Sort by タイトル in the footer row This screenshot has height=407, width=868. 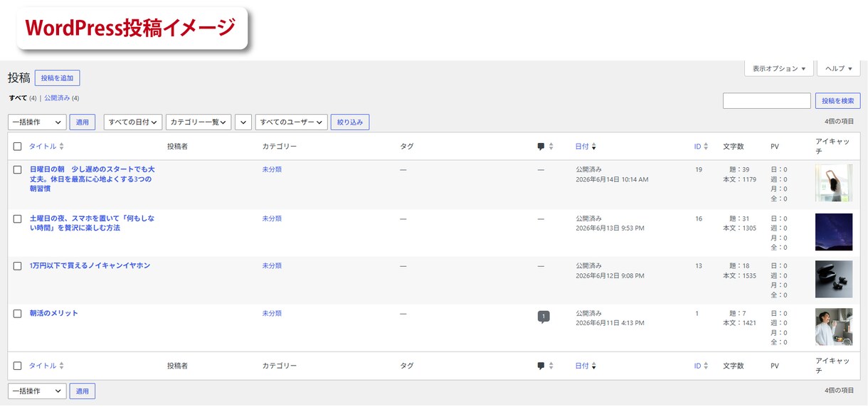pos(46,366)
